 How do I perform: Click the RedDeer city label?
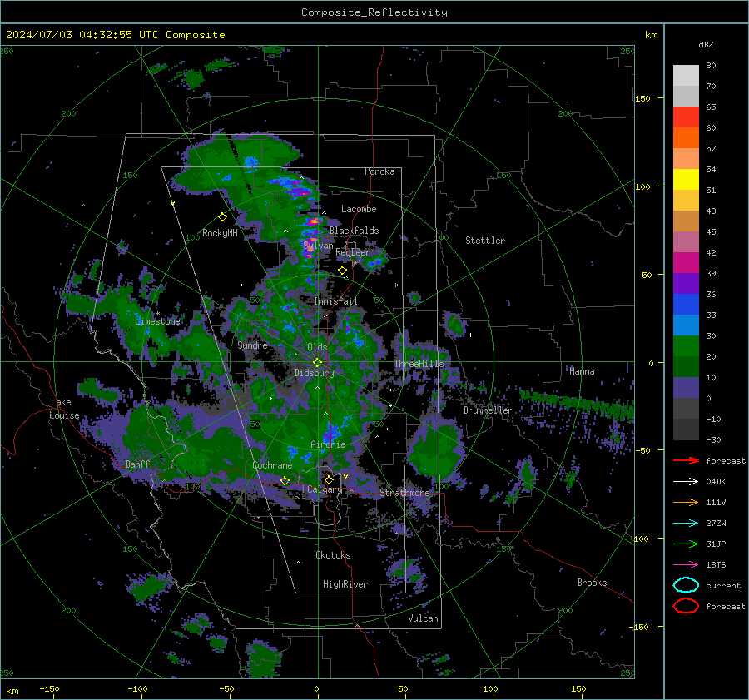[353, 252]
